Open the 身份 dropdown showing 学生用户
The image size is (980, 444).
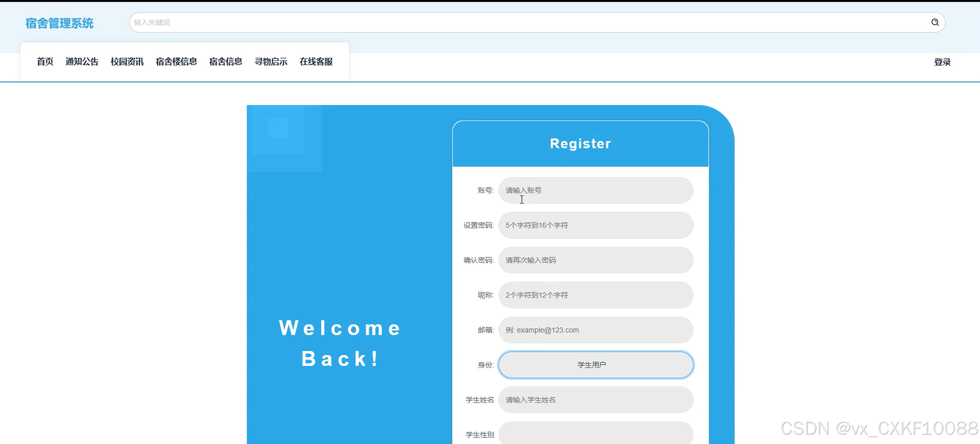596,365
